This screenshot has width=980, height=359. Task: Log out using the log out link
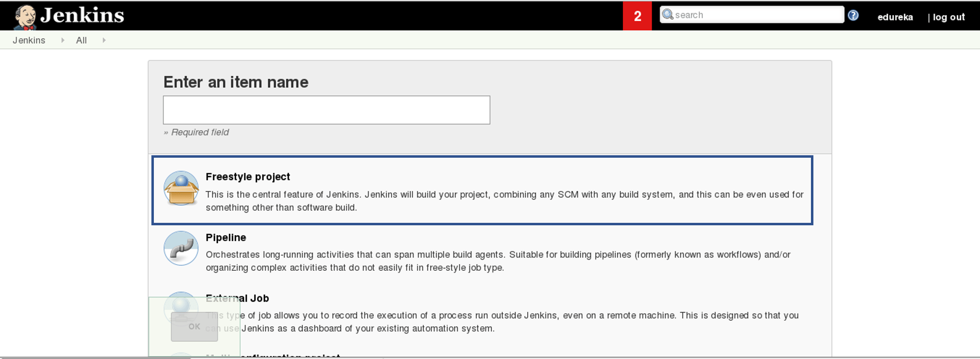(x=949, y=17)
